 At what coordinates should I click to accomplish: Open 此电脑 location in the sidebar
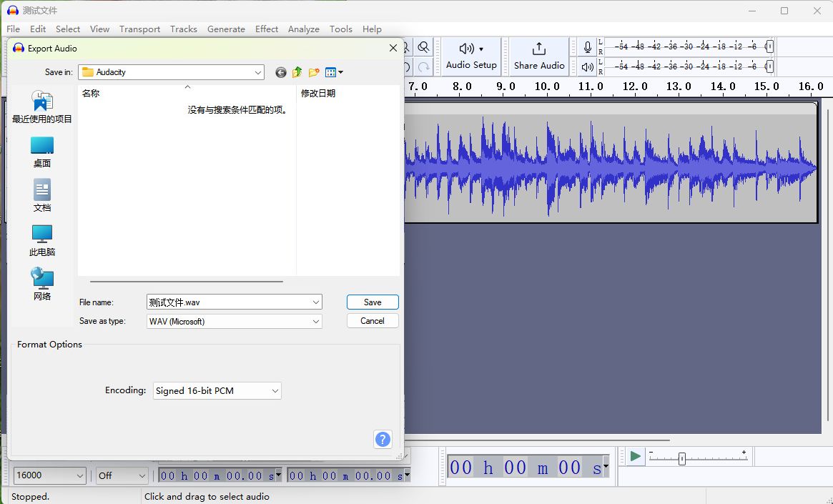tap(42, 240)
